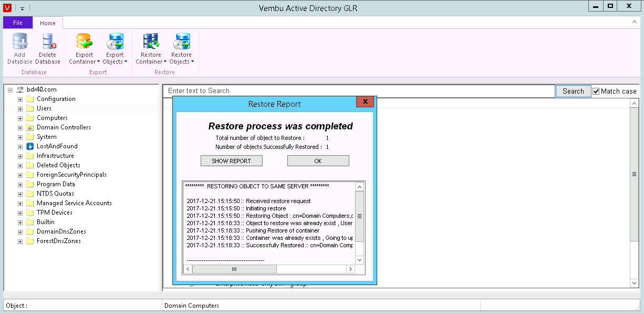Open the Restore Objects dropdown arrow
644x313 pixels.
coord(193,62)
